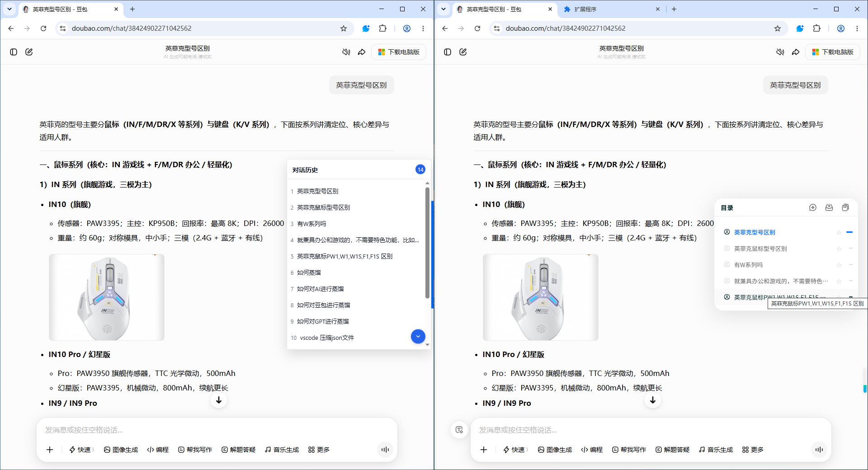Collapse 有W系列吗 entry in 目录
The image size is (868, 470).
[850, 265]
